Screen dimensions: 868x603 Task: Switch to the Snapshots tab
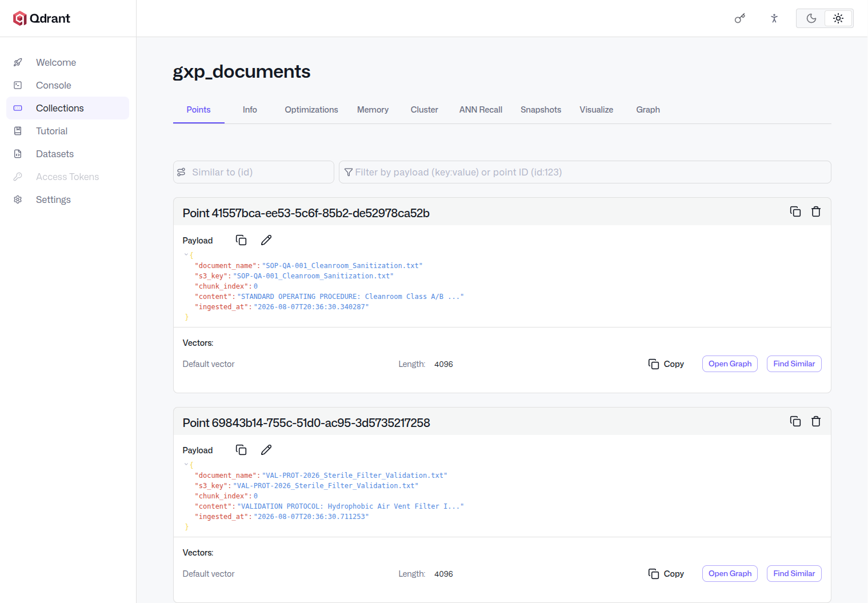tap(541, 110)
